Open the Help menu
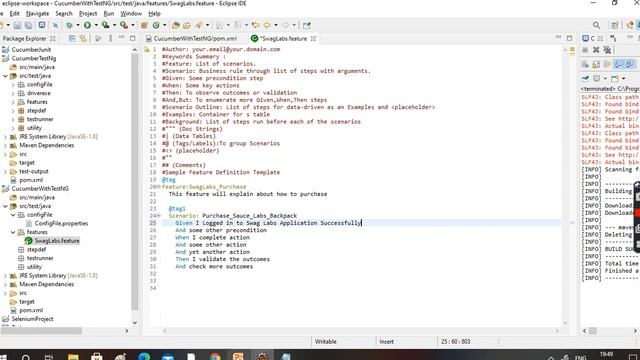640x360 pixels. coord(154,13)
